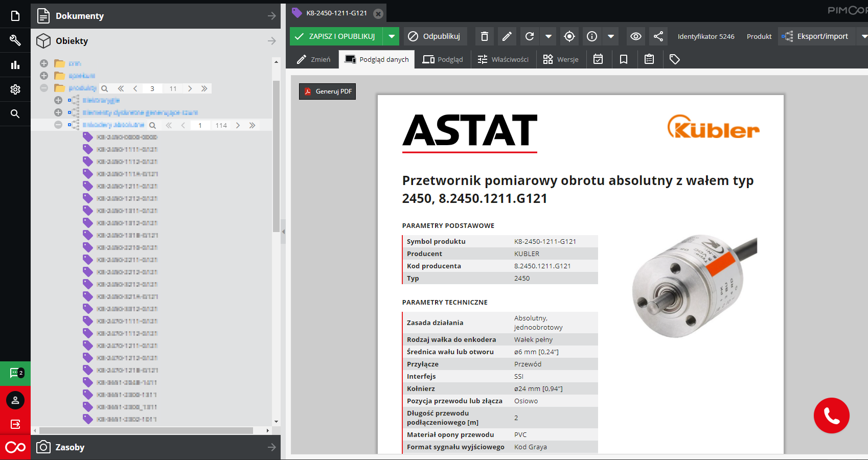The image size is (868, 460).
Task: Click Zapisz i opublikuj button
Action: pos(337,36)
